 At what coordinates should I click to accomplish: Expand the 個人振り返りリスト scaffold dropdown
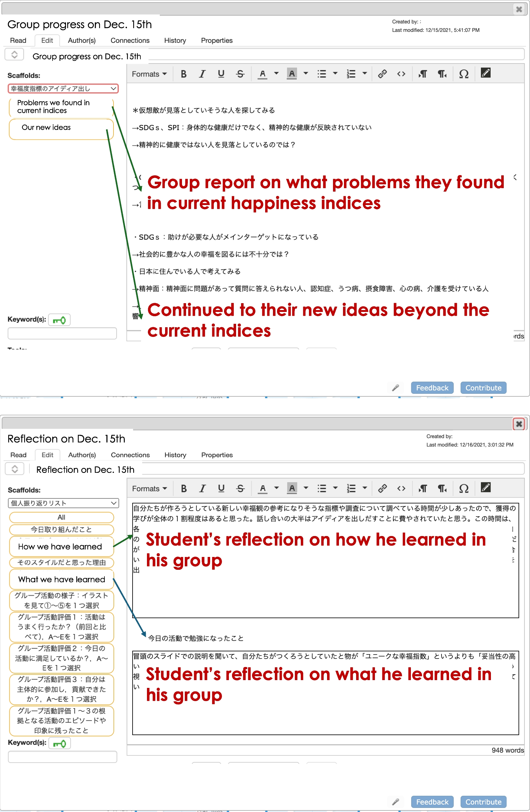click(63, 503)
